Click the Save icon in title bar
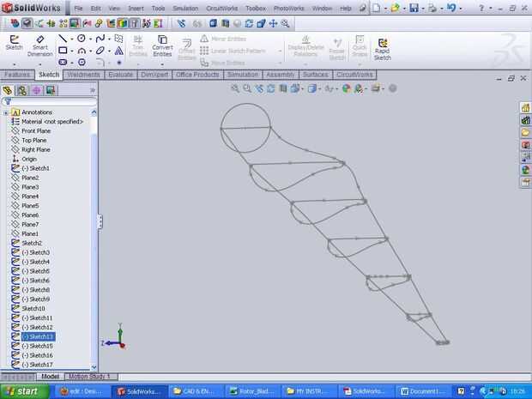532x399 pixels. click(x=414, y=8)
